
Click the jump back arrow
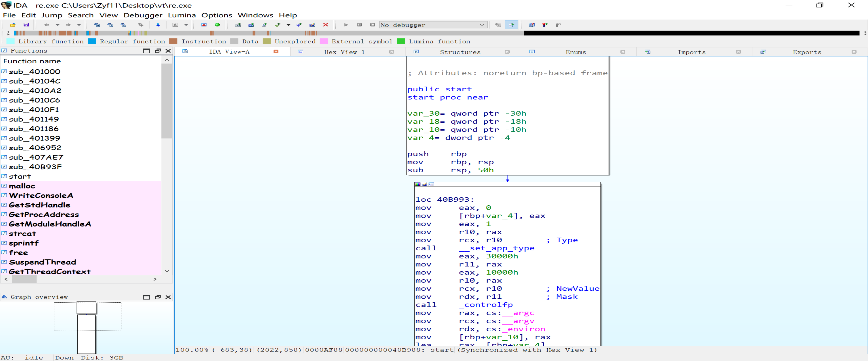[x=47, y=25]
